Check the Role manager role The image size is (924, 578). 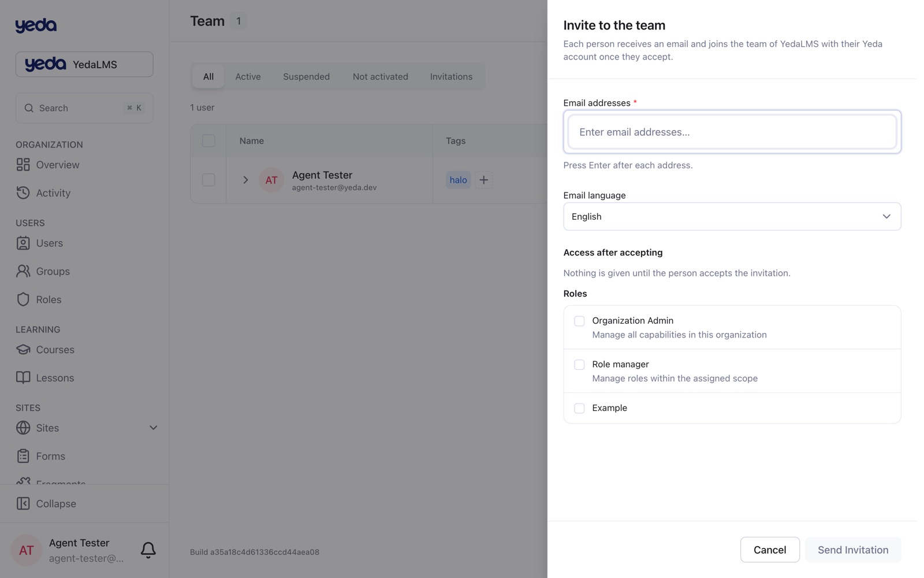pos(579,365)
